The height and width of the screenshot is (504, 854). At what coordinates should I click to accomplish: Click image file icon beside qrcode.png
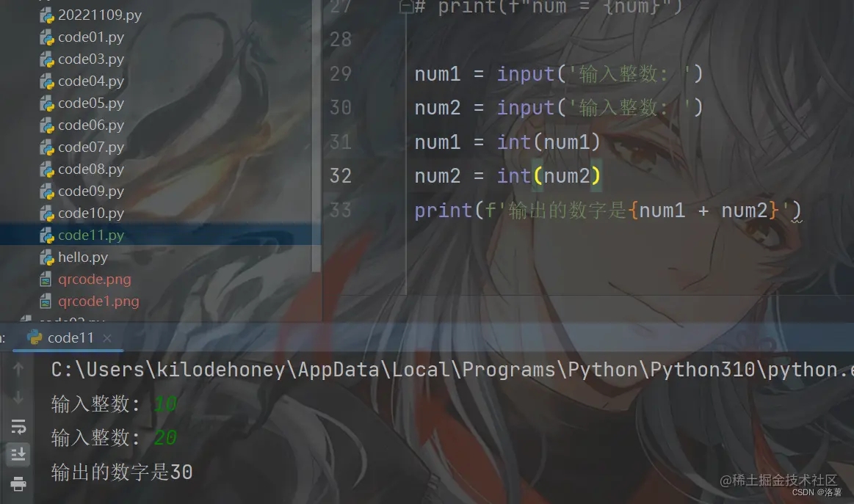(46, 280)
